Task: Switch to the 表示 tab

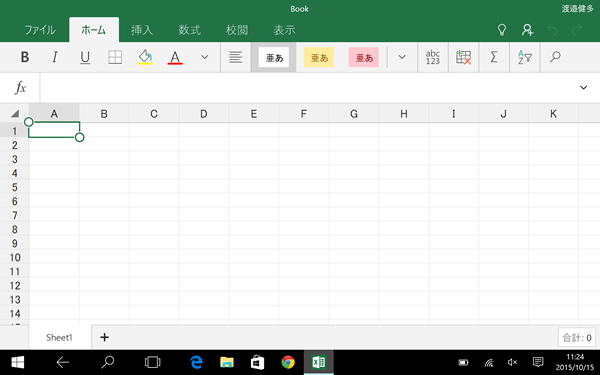Action: click(284, 30)
